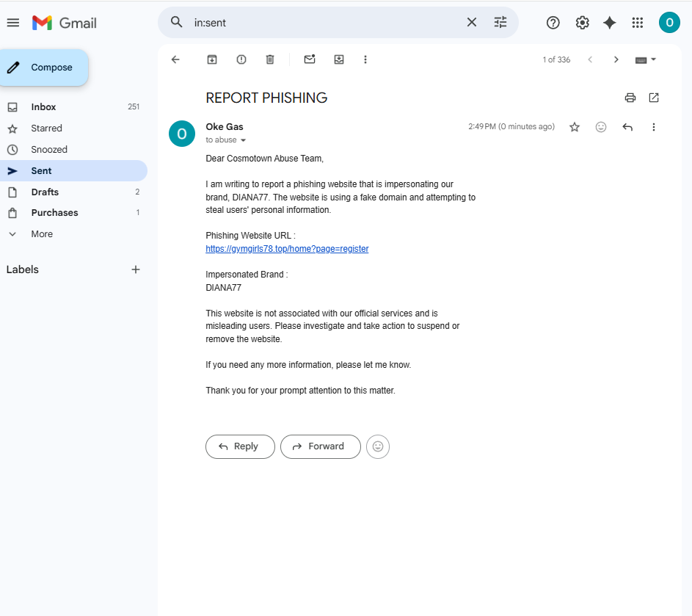This screenshot has width=692, height=616.
Task: Click the 2:49 PM timestamp
Action: pyautogui.click(x=511, y=127)
